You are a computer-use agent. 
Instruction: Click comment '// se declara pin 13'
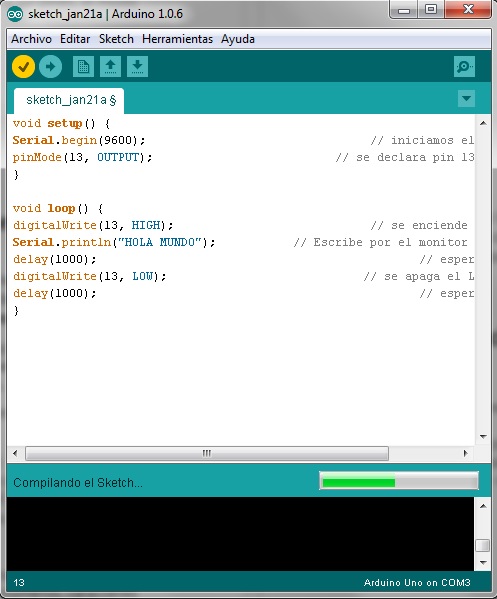pos(405,157)
